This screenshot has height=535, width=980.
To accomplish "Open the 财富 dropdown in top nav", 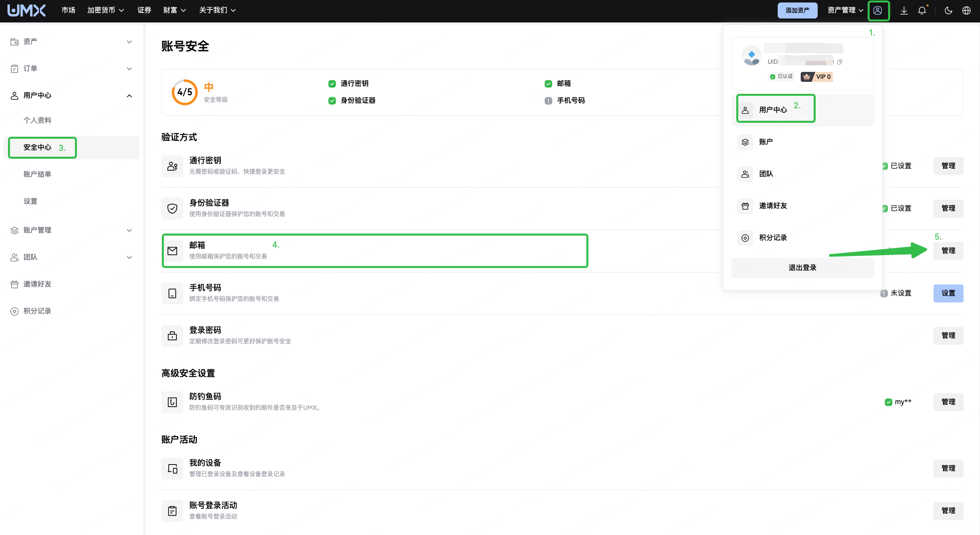I will [174, 10].
